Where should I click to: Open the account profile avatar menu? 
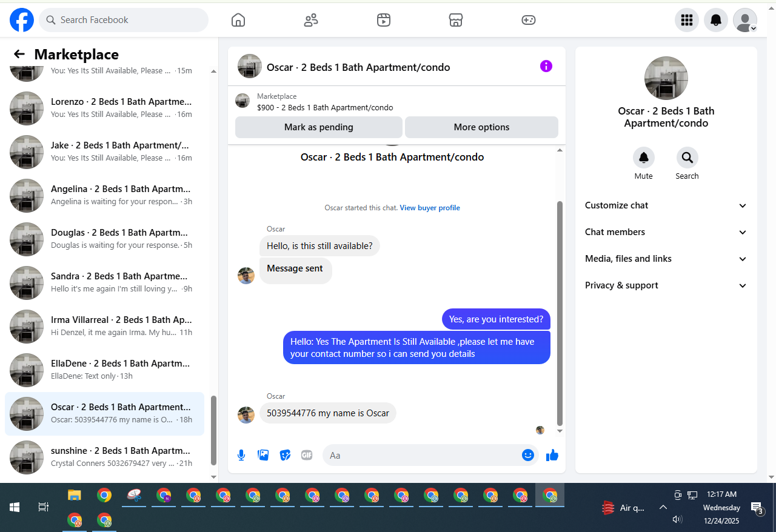coord(745,20)
